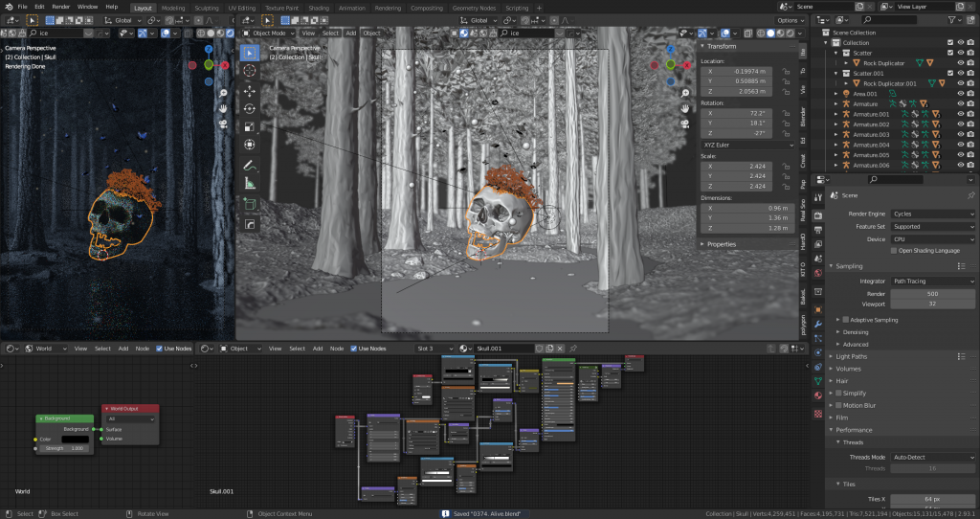Collapse the Scatter.001 collection
This screenshot has width=980, height=519.
tap(836, 73)
